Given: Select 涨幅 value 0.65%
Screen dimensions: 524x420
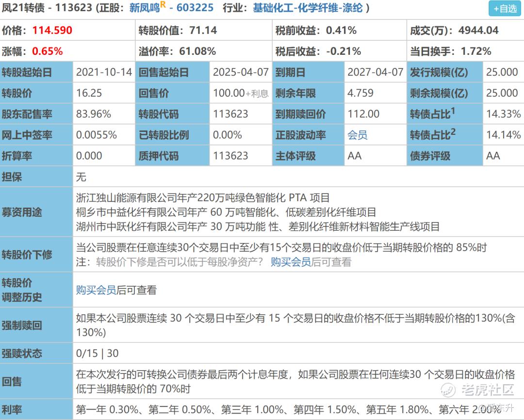Looking at the screenshot, I should click(47, 51).
